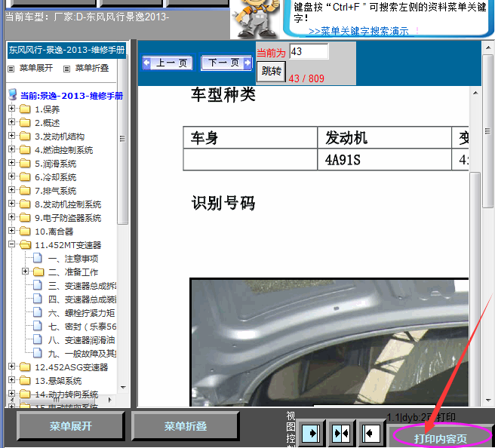
Task: Click folder icon of 7.排气系统
Action: (25, 191)
